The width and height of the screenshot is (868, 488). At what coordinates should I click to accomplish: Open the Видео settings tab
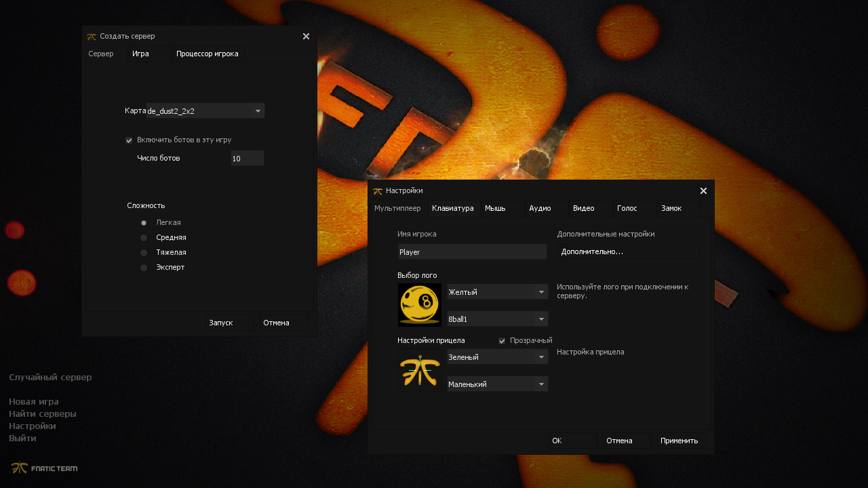click(583, 209)
